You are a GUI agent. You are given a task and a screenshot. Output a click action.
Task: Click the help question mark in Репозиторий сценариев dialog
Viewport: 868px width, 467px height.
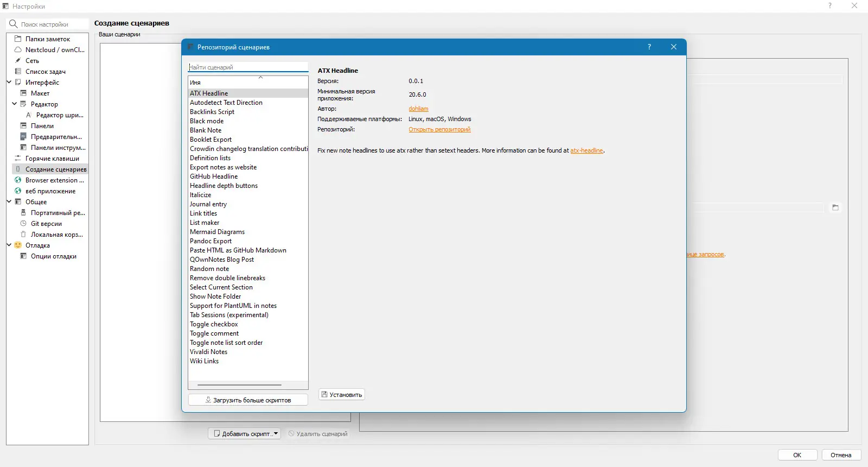pos(649,47)
